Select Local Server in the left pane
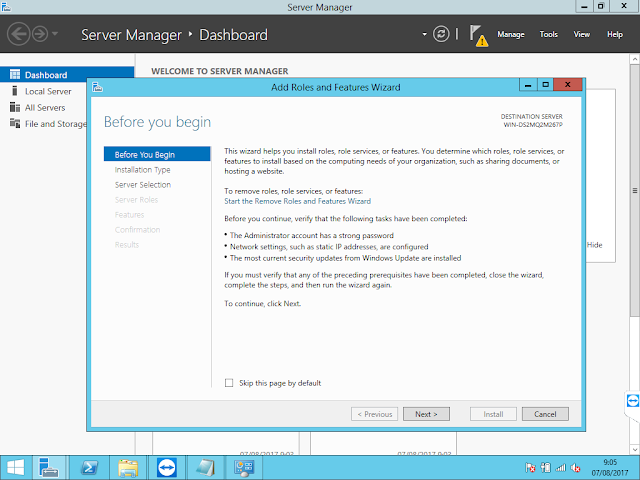This screenshot has height=480, width=640. (48, 91)
